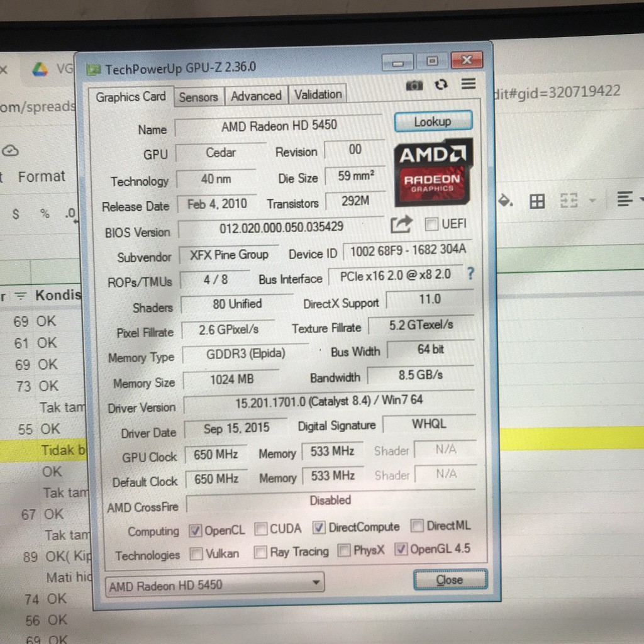The height and width of the screenshot is (644, 644).
Task: Toggle the Vulkan checkbox
Action: 196,553
